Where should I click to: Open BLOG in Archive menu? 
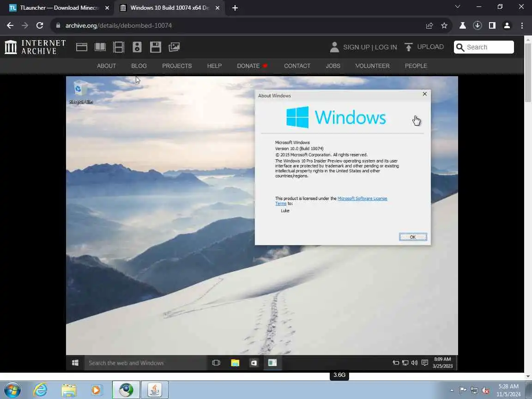139,66
